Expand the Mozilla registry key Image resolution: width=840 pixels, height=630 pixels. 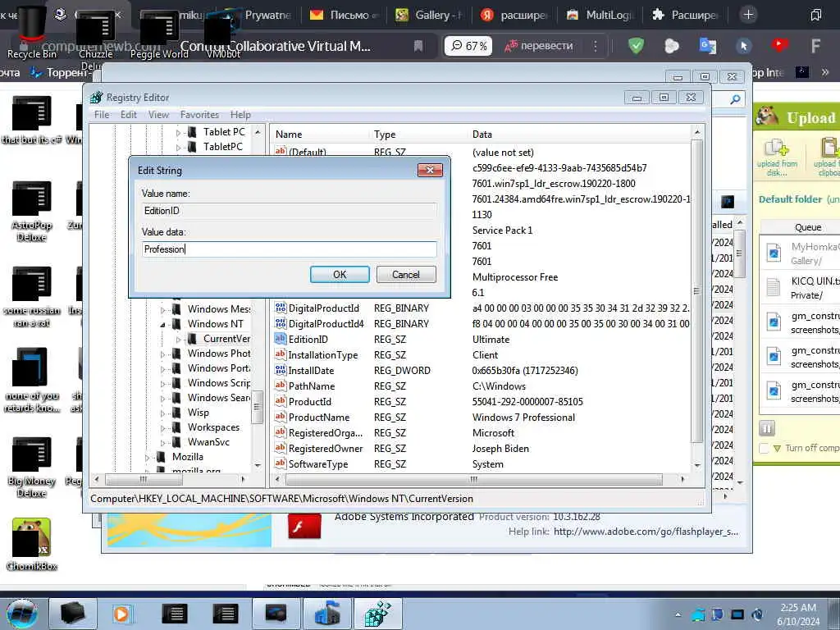click(x=147, y=457)
